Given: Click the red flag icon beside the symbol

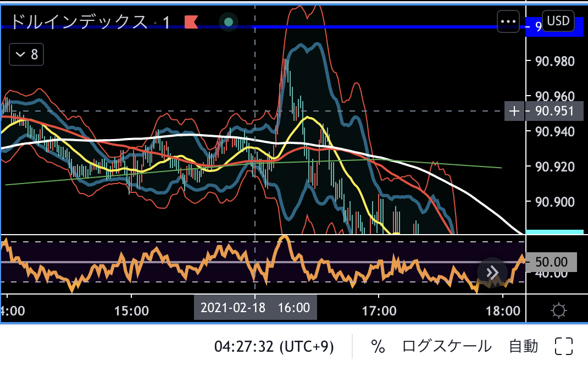Looking at the screenshot, I should (191, 22).
